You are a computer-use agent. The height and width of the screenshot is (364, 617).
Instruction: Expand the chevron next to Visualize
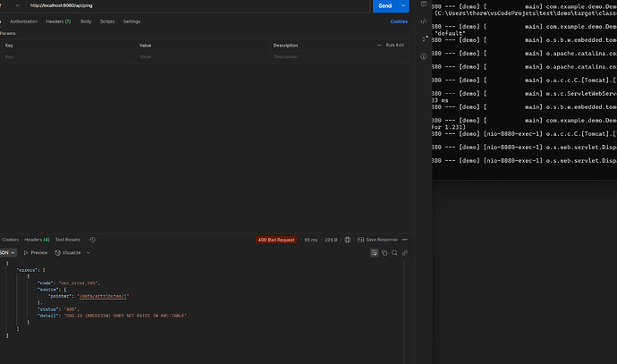[x=89, y=252]
